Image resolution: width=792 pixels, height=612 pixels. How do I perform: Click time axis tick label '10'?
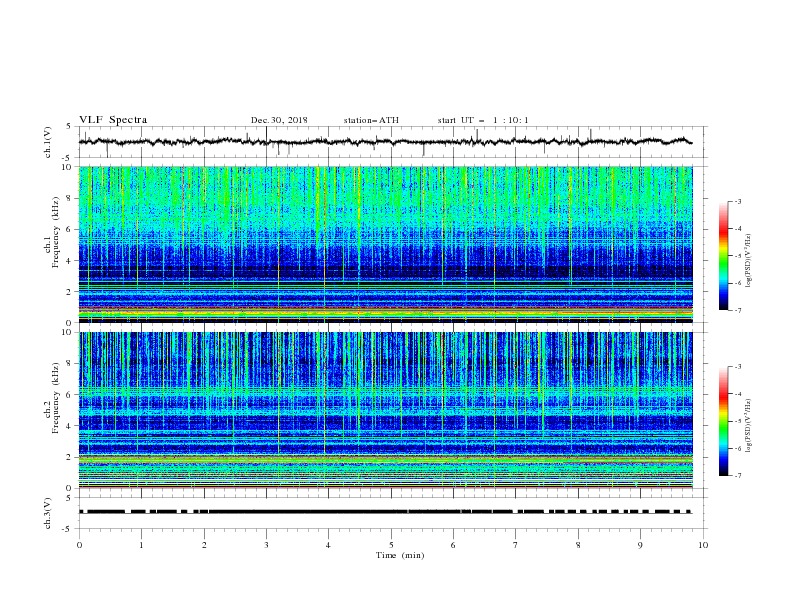(703, 545)
